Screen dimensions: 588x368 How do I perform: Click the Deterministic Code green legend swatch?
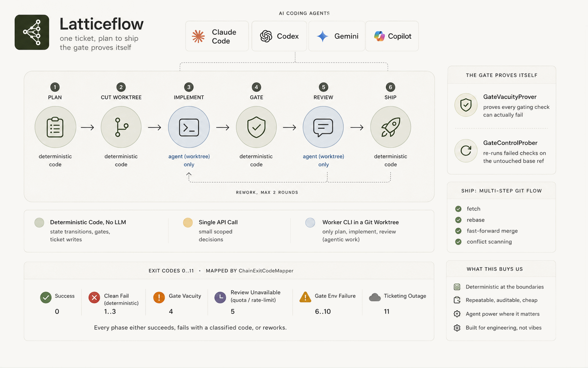click(x=39, y=223)
